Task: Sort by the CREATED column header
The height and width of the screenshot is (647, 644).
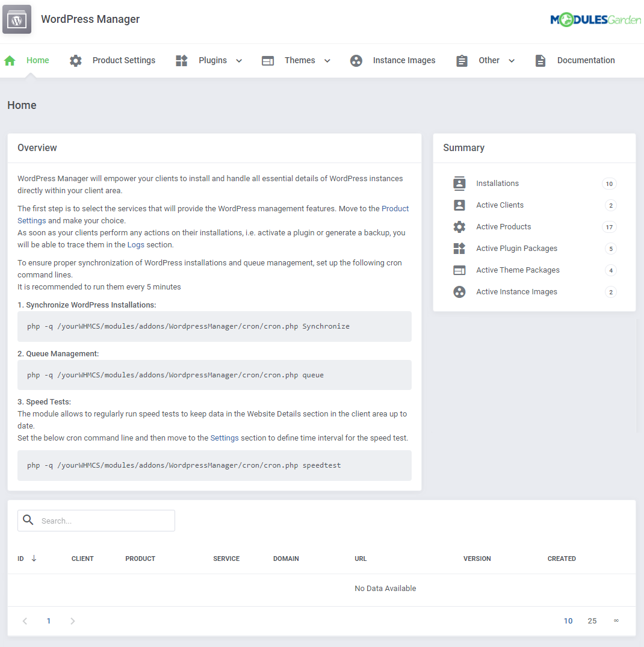Action: [562, 559]
